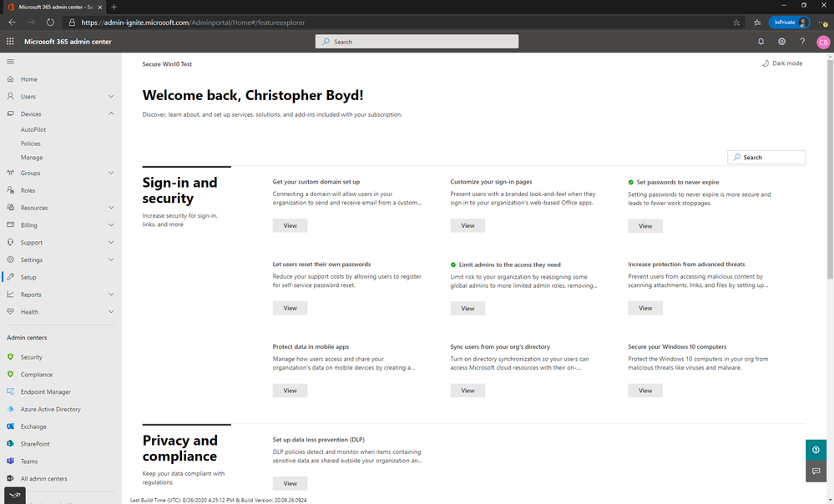
Task: Click the browser back arrow
Action: 13,23
